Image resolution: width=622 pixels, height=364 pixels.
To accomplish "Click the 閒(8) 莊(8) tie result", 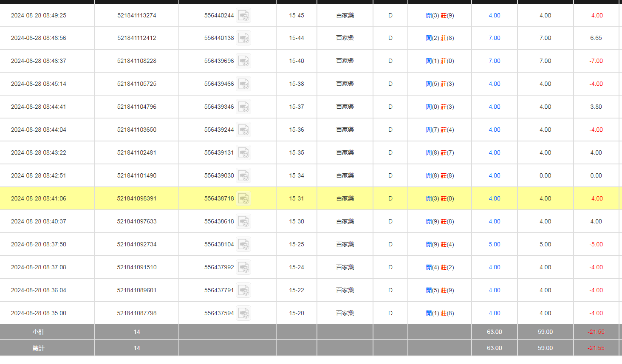I will (440, 175).
